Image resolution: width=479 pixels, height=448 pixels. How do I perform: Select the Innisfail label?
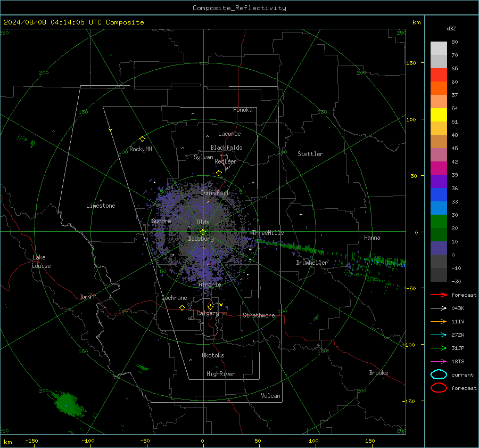[214, 193]
